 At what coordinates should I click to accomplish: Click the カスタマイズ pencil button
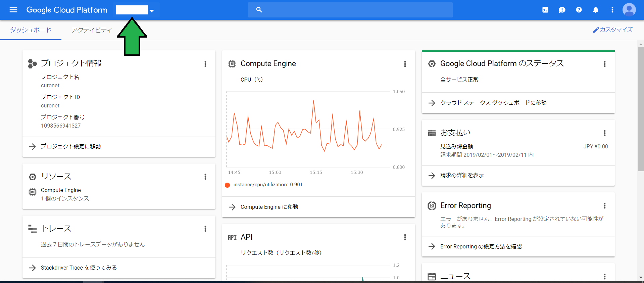613,30
